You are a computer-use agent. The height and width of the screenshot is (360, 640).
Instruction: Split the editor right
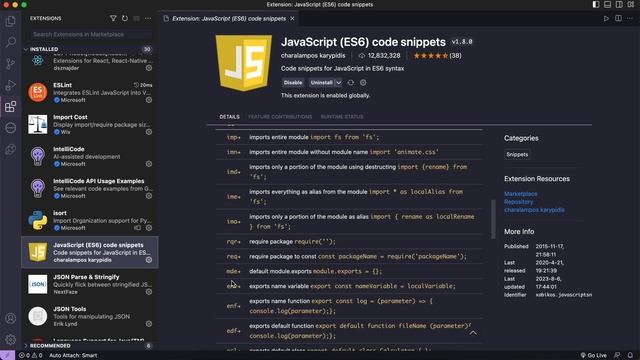618,18
